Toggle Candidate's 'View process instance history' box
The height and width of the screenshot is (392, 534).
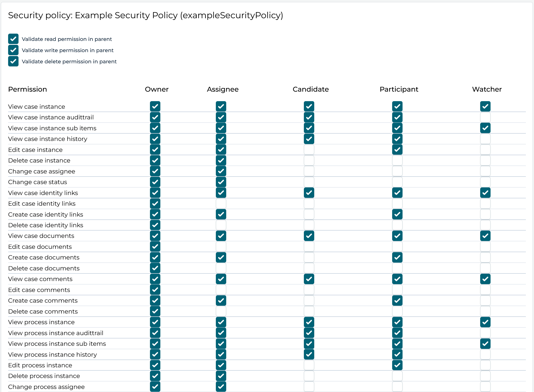[309, 354]
